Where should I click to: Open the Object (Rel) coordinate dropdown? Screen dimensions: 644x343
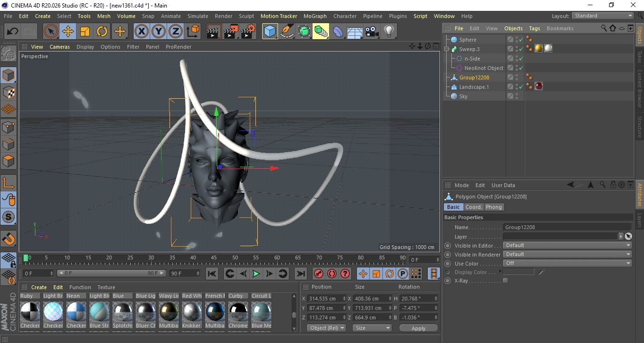tap(326, 328)
